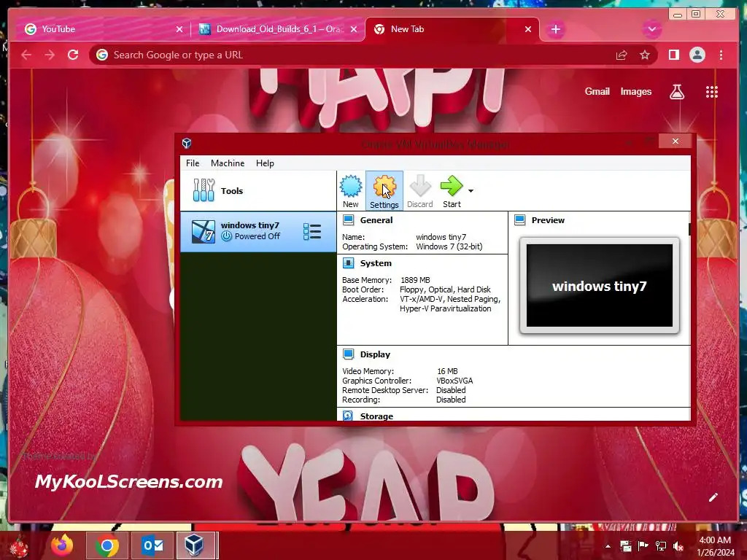This screenshot has width=747, height=560.
Task: Show hidden system tray icons
Action: pos(608,546)
